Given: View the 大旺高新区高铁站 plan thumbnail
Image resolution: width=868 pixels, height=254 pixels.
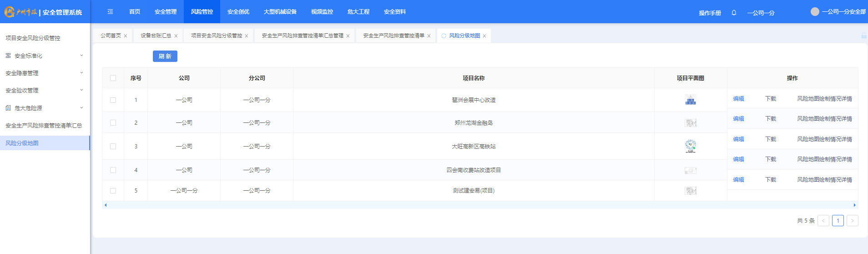Looking at the screenshot, I should (691, 146).
